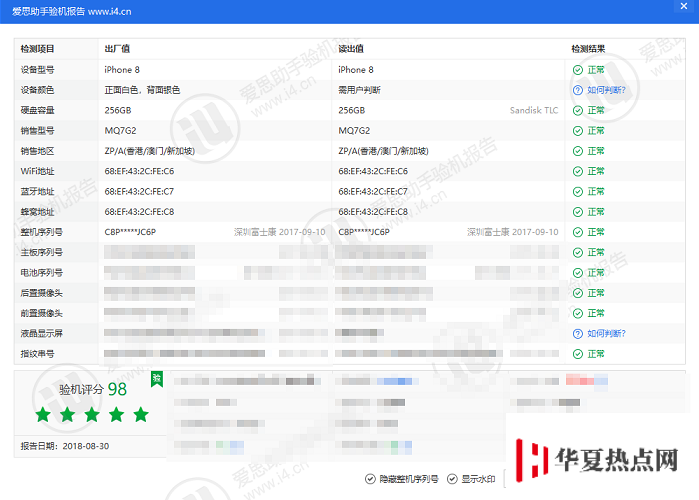Select read value ZP/A(香港/澳门/新加坡)
699x500 pixels.
click(383, 151)
